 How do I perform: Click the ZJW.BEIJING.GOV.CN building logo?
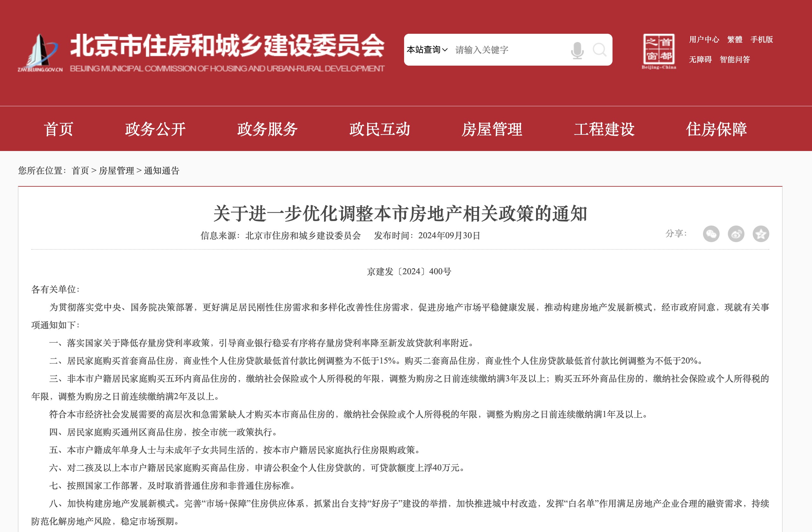(40, 52)
